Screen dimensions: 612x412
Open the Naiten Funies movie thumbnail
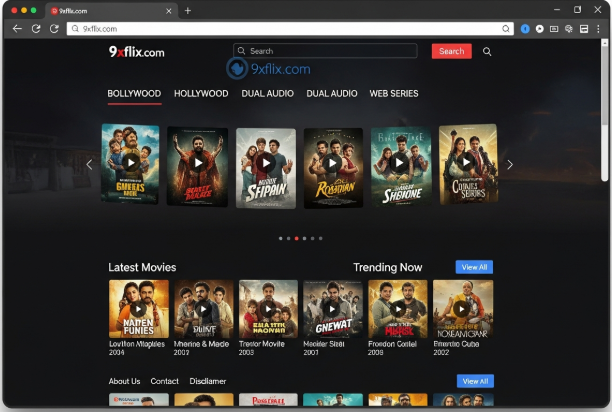(139, 309)
